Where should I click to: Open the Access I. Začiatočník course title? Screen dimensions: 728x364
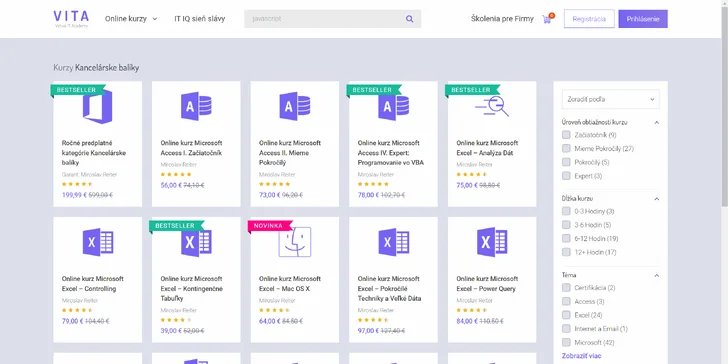[x=191, y=148]
